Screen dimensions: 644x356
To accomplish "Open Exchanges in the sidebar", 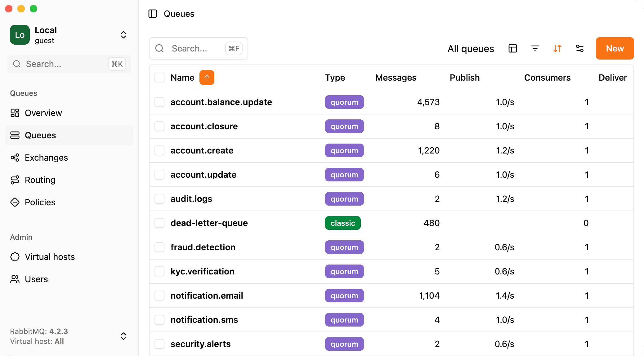I will [69, 158].
